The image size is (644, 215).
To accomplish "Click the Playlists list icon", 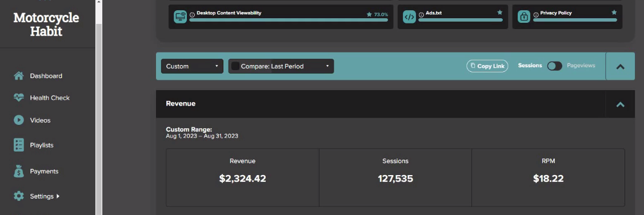I will tap(18, 145).
